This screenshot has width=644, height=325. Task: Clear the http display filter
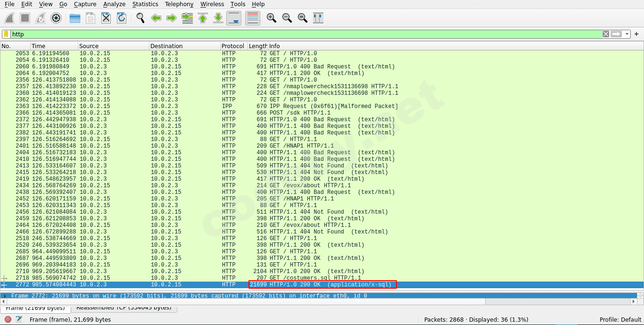pos(605,34)
